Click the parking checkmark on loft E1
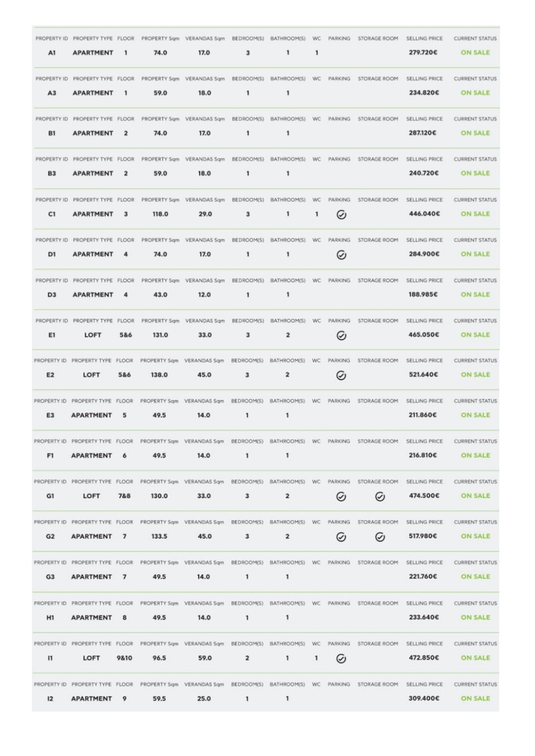Screen dimensions: 535x756 tap(341, 335)
